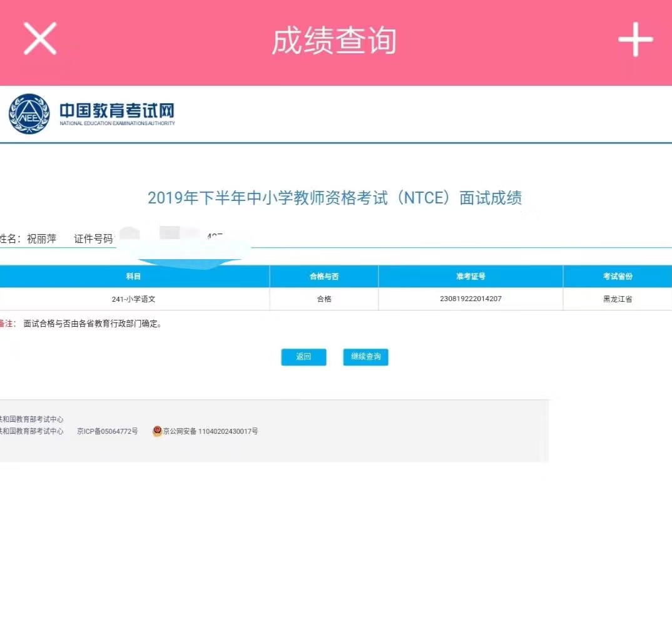Click the 黑龙江省 province cell
The width and height of the screenshot is (672, 636).
(x=617, y=299)
